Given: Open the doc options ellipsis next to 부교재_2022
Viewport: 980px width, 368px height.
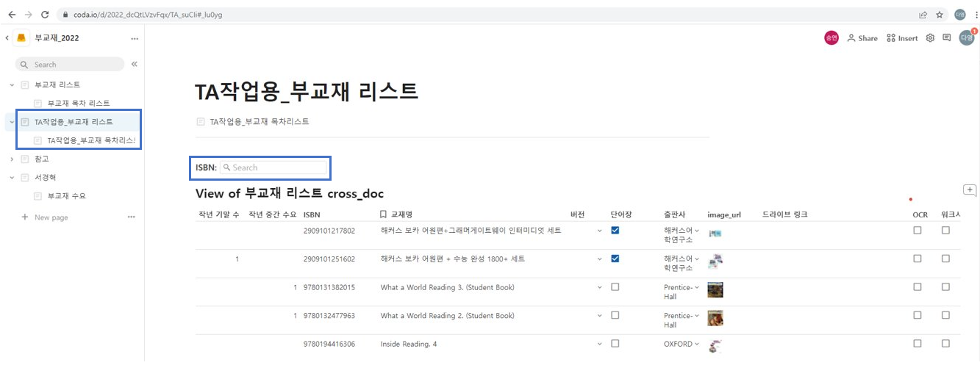Looking at the screenshot, I should (x=134, y=38).
